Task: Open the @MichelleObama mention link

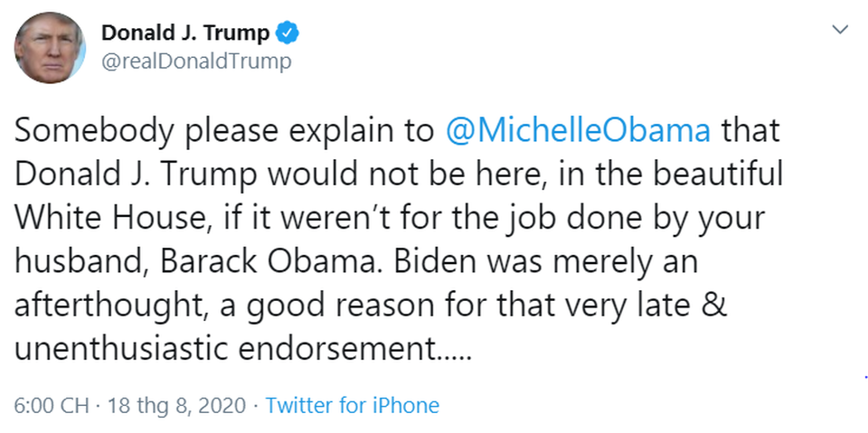Action: 579,131
